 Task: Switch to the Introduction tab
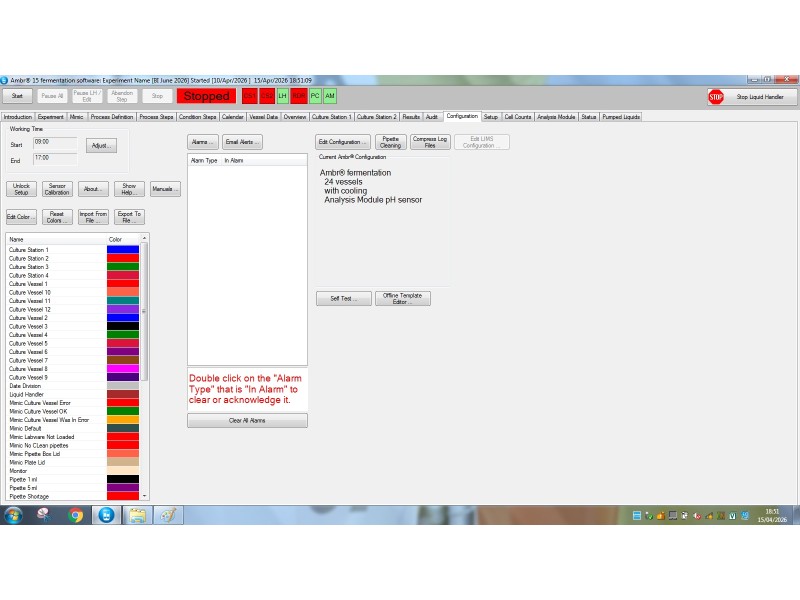[17, 117]
